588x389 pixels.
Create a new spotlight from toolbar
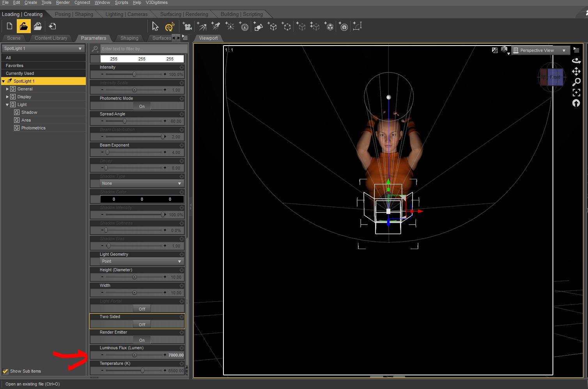click(x=216, y=27)
